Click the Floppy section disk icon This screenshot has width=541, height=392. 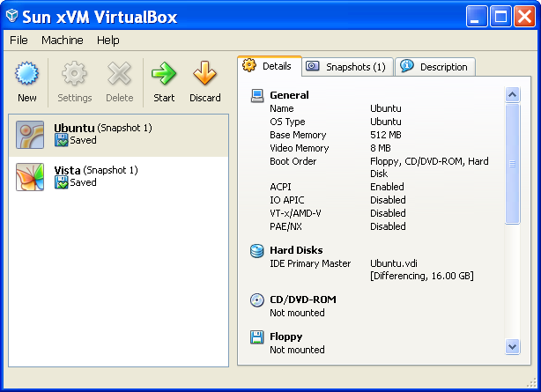(257, 337)
